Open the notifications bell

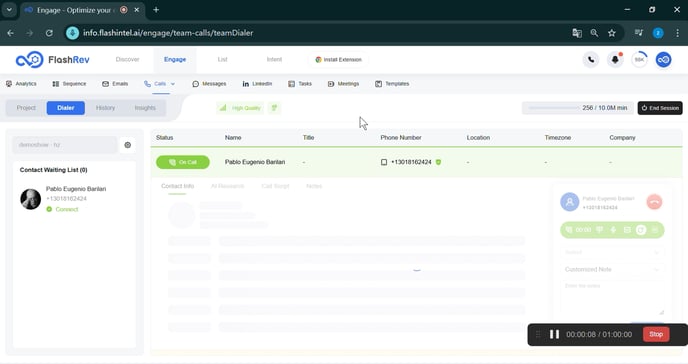(615, 60)
